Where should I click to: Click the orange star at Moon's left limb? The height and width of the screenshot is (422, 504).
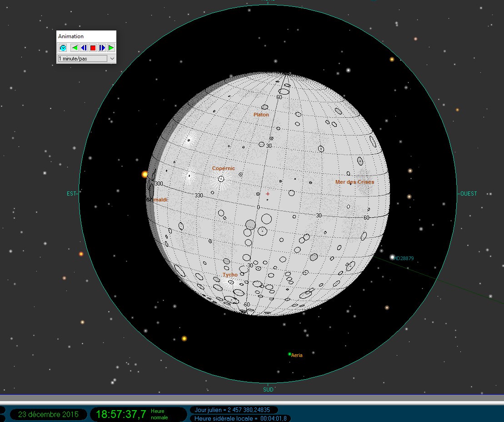point(145,174)
